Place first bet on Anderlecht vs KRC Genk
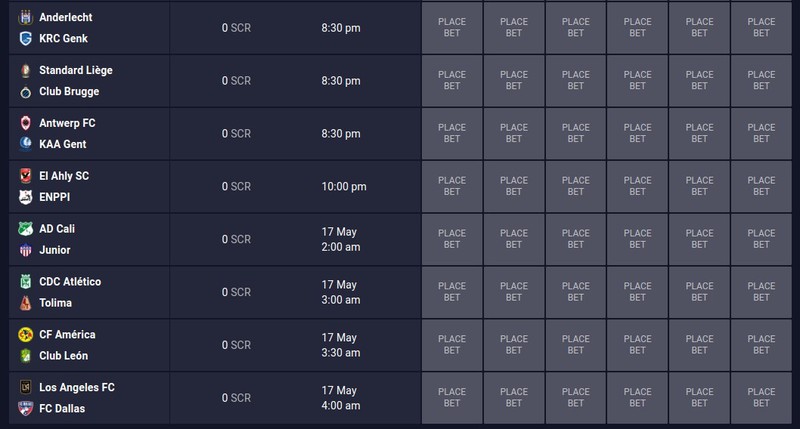 point(452,28)
